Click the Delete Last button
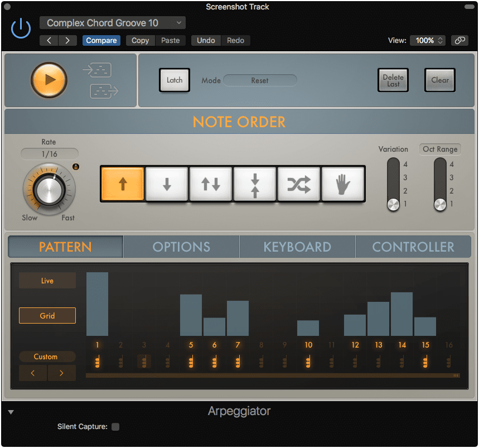The image size is (479, 448). coord(393,80)
